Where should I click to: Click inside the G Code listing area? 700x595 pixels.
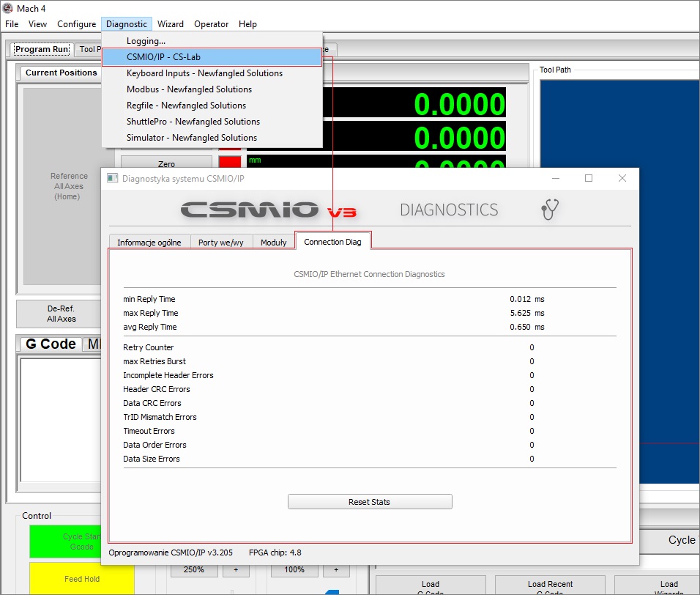click(x=61, y=420)
